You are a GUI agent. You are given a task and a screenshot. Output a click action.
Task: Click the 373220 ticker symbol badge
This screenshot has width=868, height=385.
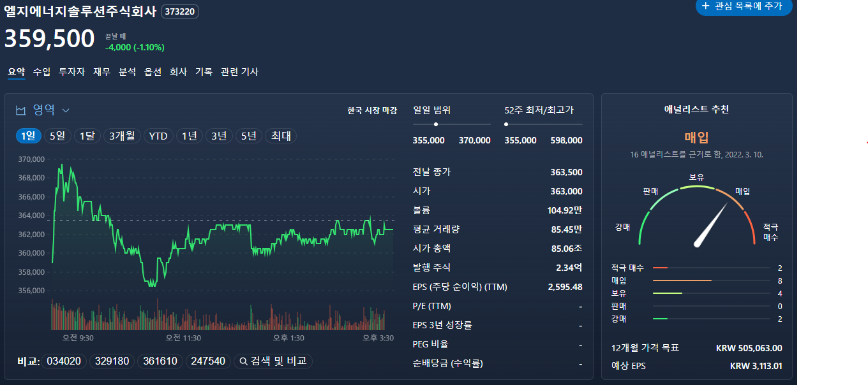[180, 11]
